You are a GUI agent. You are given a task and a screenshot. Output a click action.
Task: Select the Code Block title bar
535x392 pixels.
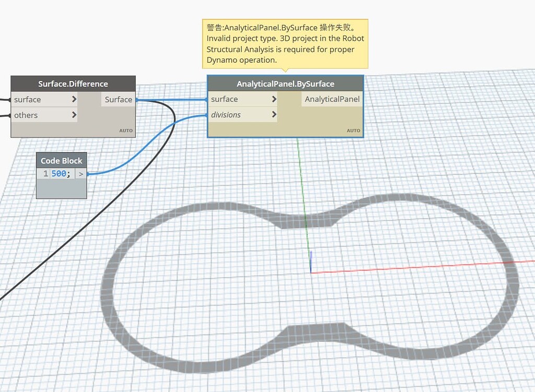click(x=61, y=160)
